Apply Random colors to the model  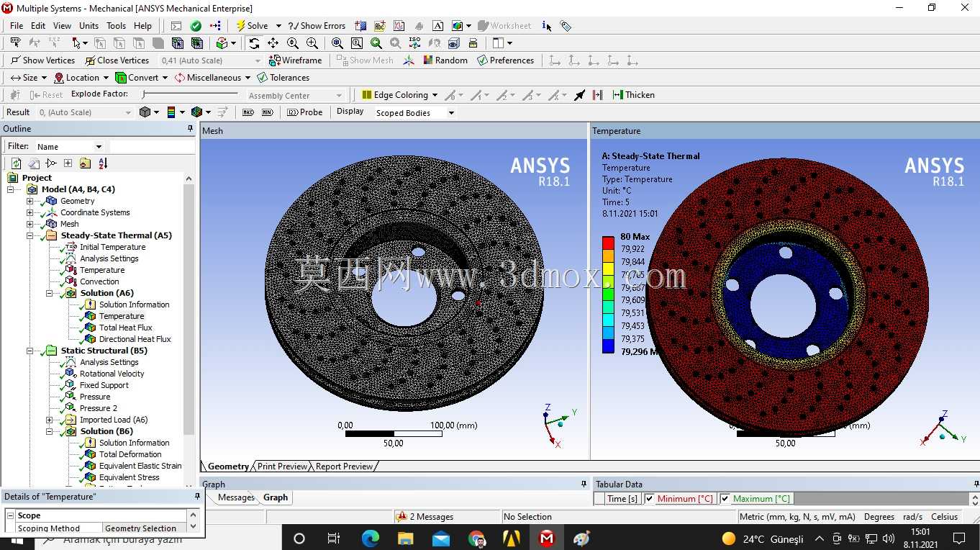[445, 60]
